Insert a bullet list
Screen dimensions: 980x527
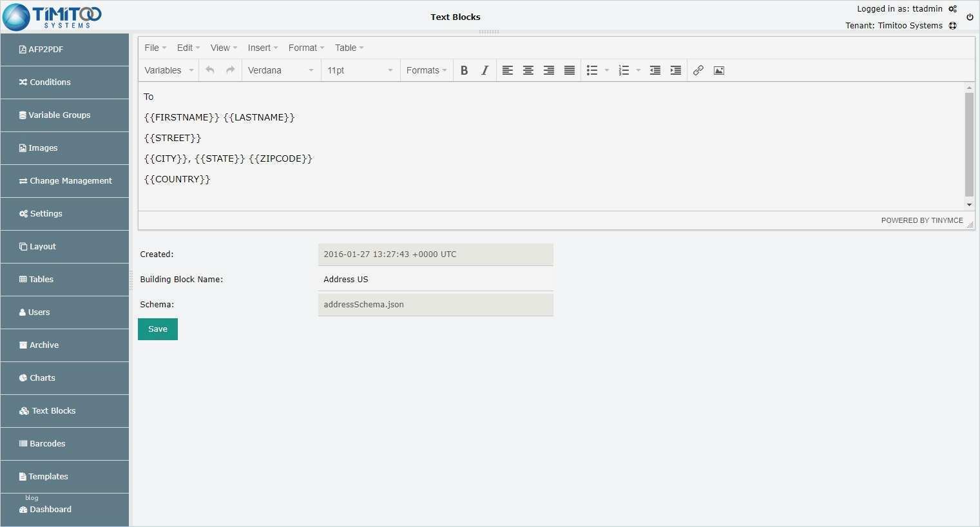click(x=592, y=70)
